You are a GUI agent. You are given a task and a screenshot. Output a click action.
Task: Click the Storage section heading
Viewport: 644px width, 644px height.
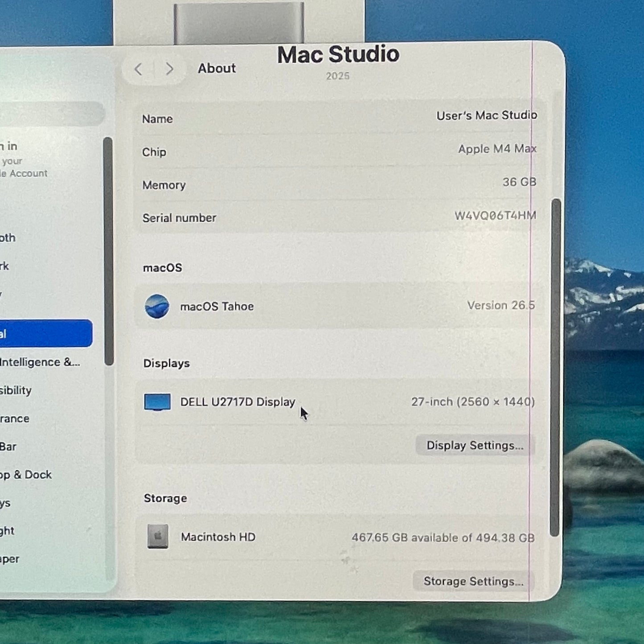(165, 498)
